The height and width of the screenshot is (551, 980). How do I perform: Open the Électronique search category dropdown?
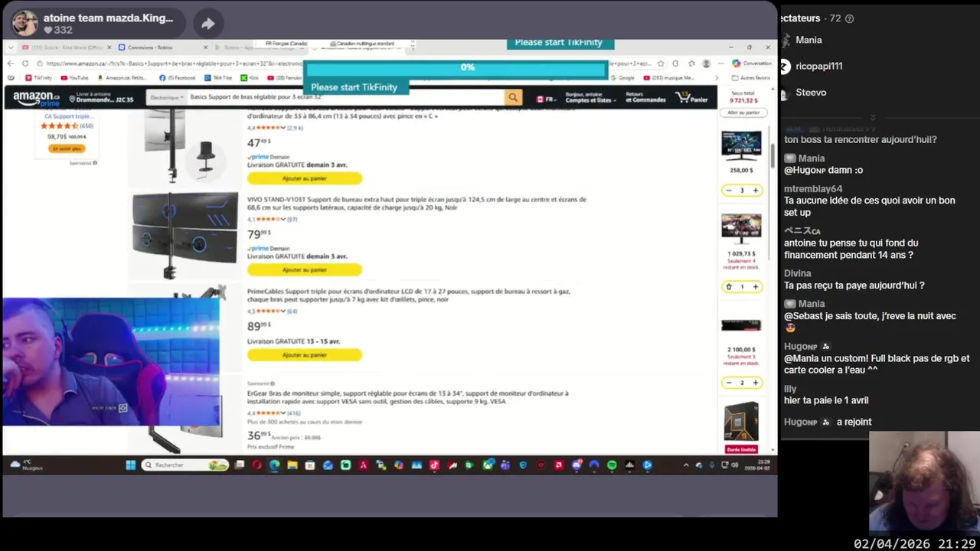[166, 98]
